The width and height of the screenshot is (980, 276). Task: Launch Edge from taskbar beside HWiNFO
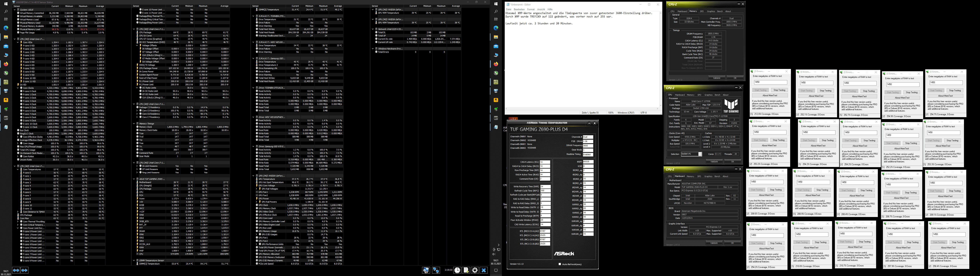pos(6,28)
